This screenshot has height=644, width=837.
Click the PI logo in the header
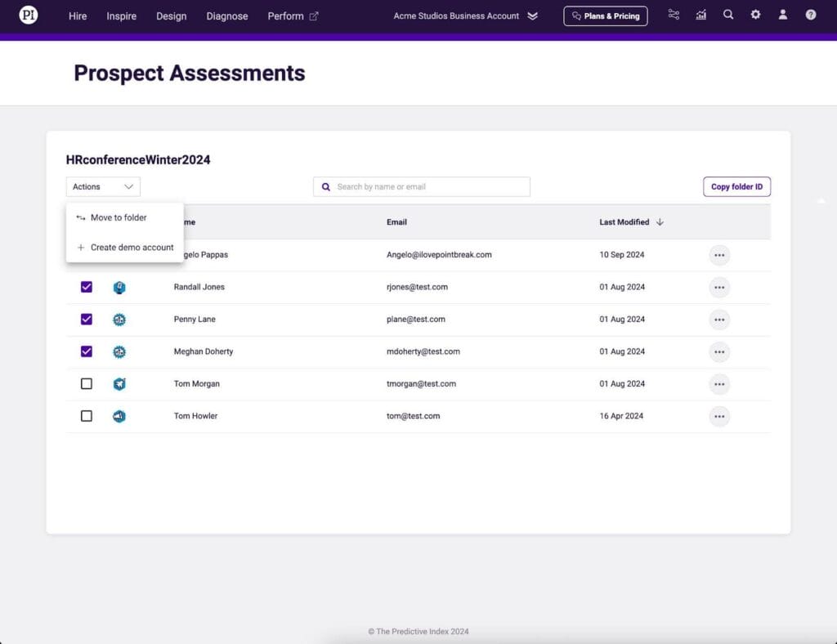29,16
